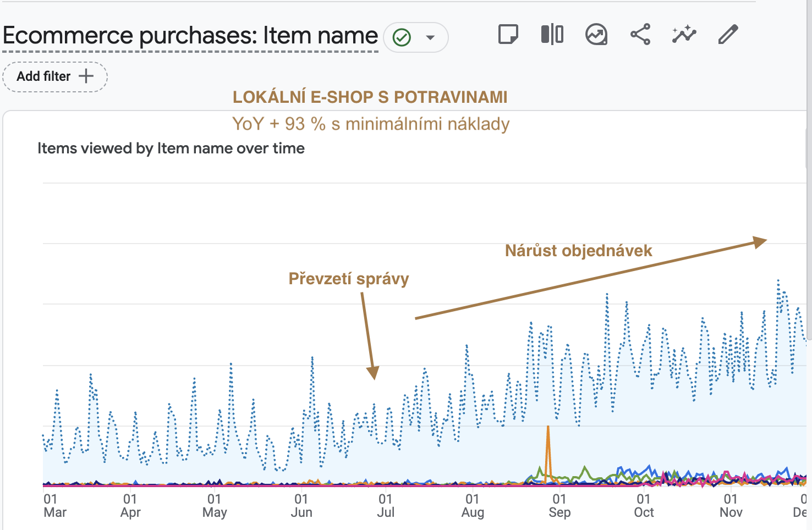
Task: Click the Items viewed chart title
Action: (x=171, y=148)
